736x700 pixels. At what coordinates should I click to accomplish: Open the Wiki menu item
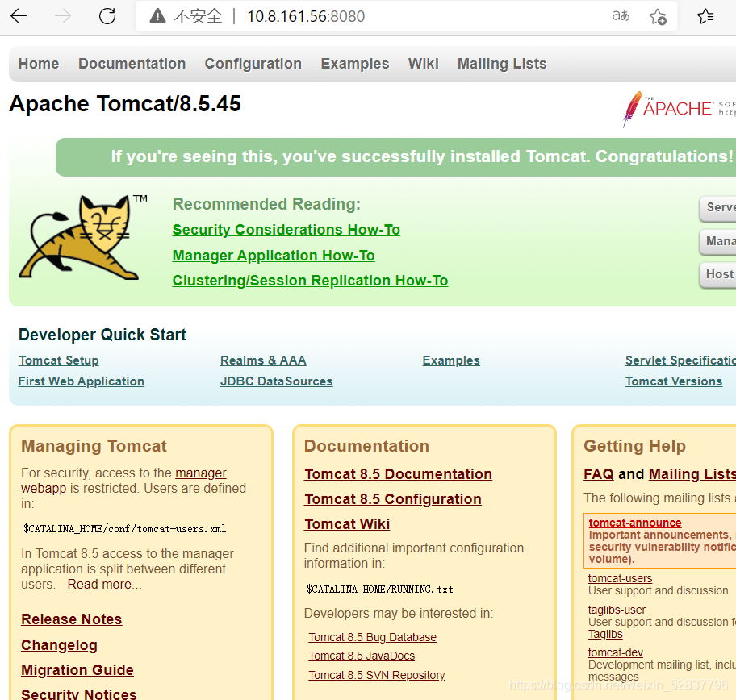tap(424, 64)
